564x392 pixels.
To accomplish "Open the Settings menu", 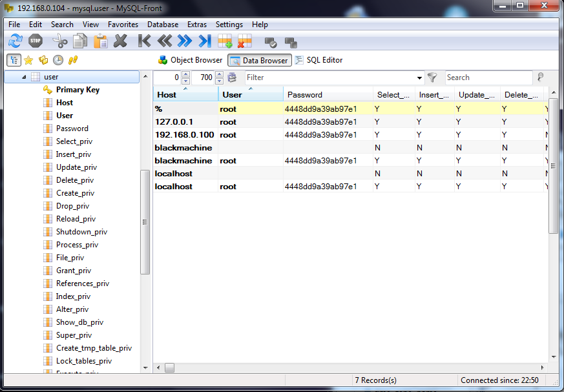I will coord(229,25).
